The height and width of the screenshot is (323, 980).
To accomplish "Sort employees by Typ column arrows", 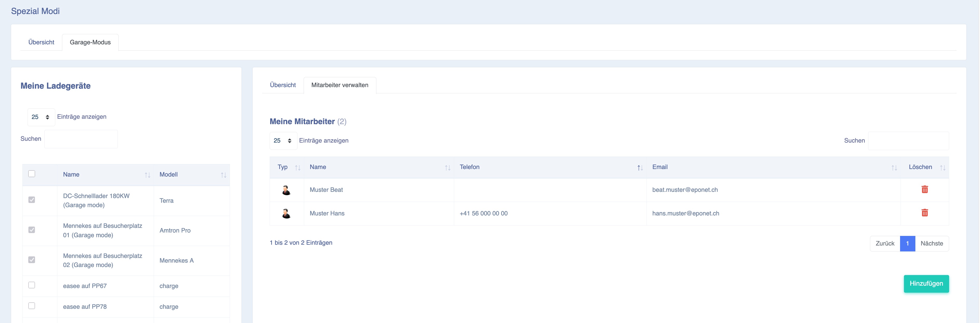I will point(297,167).
